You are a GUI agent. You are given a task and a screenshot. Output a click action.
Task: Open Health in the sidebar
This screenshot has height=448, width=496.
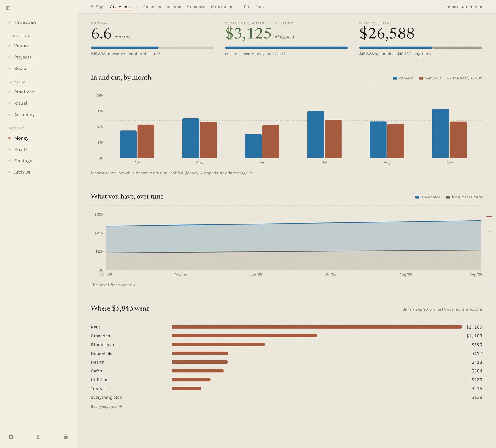click(x=21, y=149)
